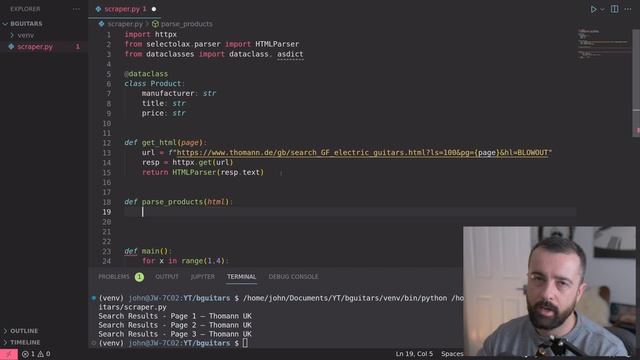Click EXPLORER panel title
The image size is (640, 360).
coord(25,9)
